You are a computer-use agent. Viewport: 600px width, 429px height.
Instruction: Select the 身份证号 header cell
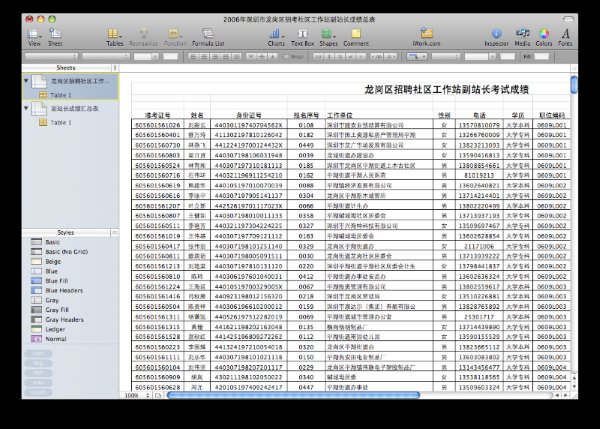pos(249,115)
